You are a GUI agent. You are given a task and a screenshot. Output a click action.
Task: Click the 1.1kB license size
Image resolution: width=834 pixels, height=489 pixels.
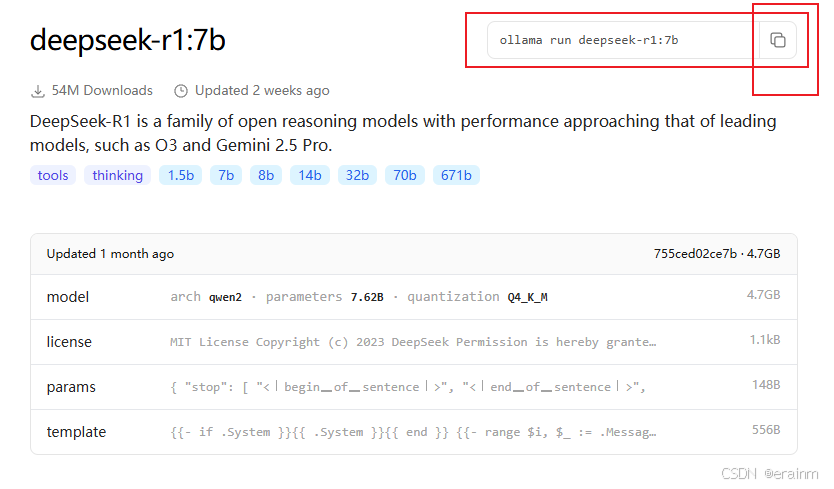tap(765, 339)
